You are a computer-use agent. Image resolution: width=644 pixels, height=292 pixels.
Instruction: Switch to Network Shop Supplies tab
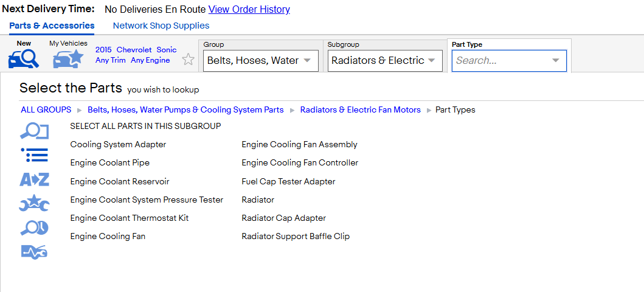pyautogui.click(x=161, y=26)
